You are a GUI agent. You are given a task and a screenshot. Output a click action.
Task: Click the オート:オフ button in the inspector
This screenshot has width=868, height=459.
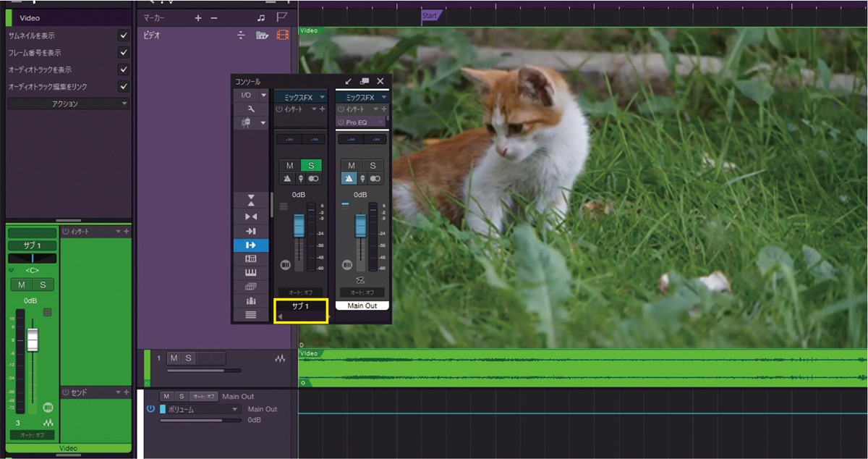[32, 434]
